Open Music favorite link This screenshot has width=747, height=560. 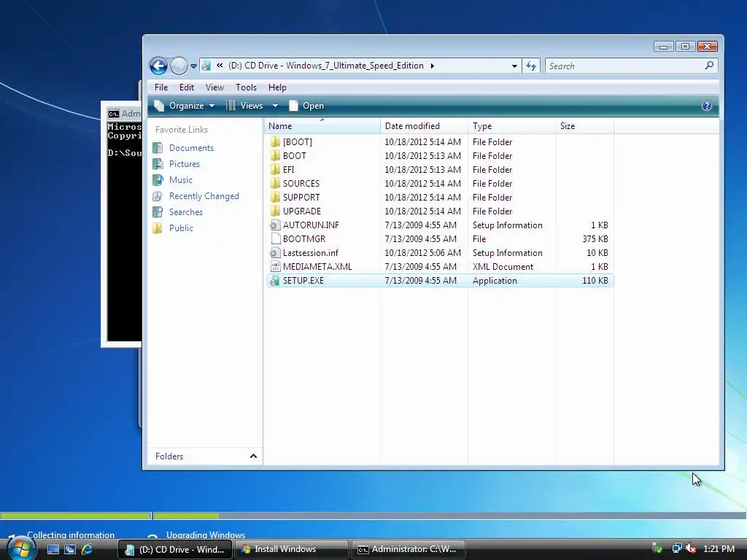(181, 180)
